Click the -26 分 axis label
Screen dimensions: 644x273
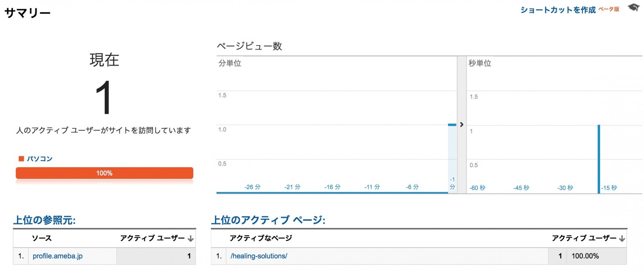(x=252, y=187)
